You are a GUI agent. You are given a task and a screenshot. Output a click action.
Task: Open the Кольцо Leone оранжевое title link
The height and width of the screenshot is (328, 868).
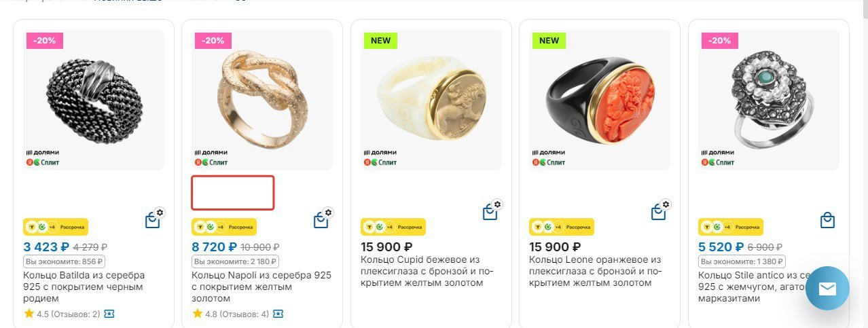click(x=595, y=271)
